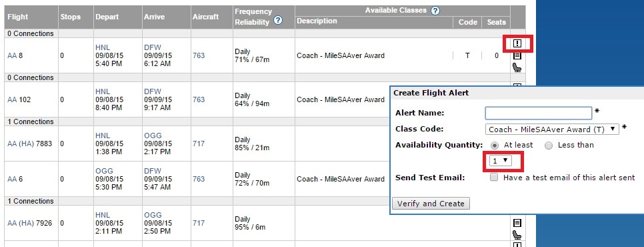Image resolution: width=644 pixels, height=247 pixels.
Task: Open the AA (HA) link for flight 7926
Action: (x=21, y=223)
